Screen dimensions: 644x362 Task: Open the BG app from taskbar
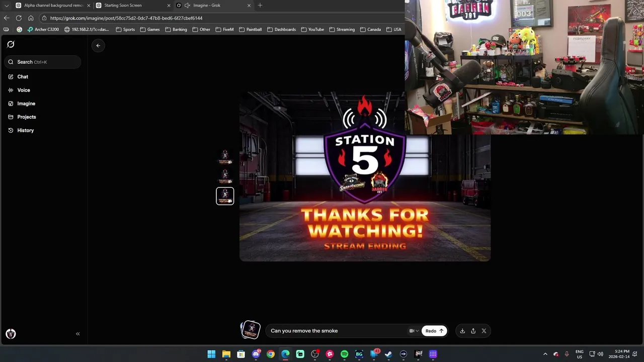click(x=359, y=354)
